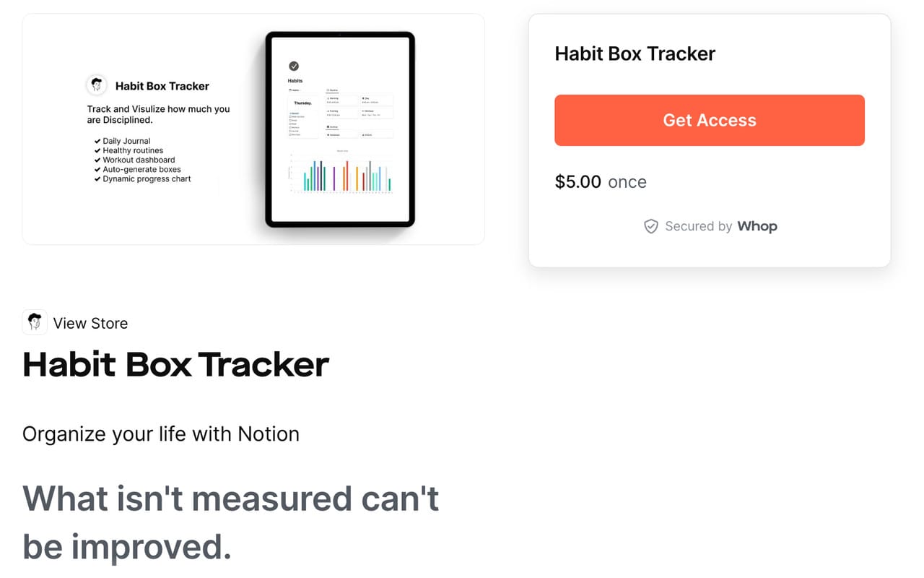Tick the last checkbox in the Thursday card

pos(289,134)
